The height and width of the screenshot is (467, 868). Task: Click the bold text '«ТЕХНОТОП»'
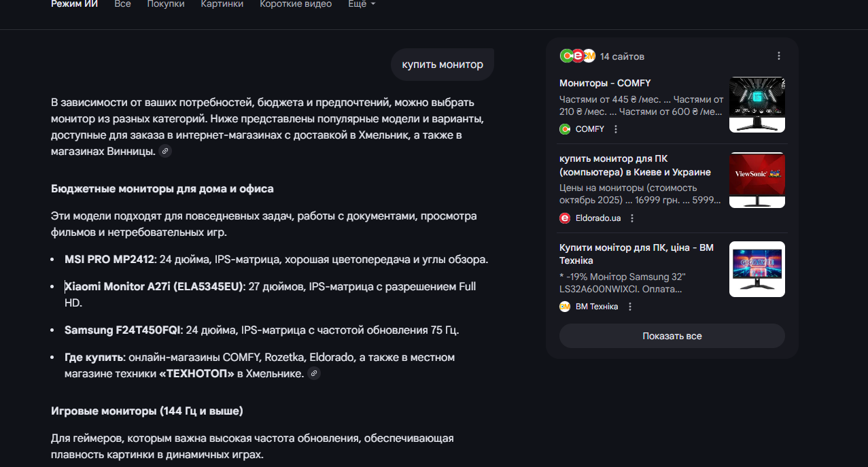(x=196, y=374)
